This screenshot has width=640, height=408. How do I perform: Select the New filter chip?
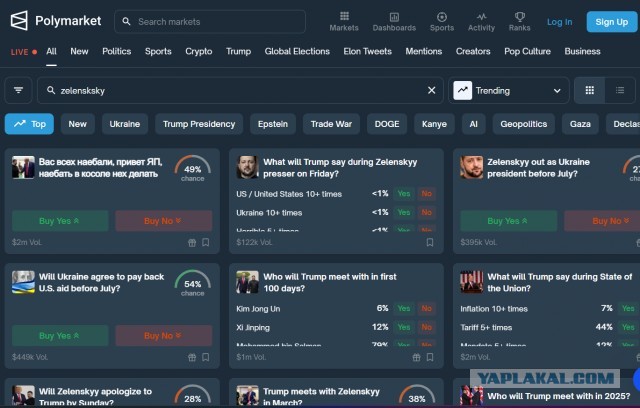pos(78,124)
